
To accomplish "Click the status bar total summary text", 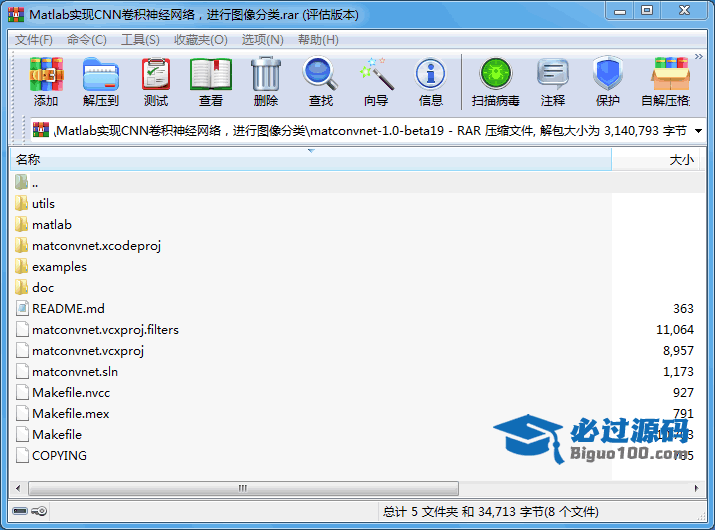I will [490, 512].
